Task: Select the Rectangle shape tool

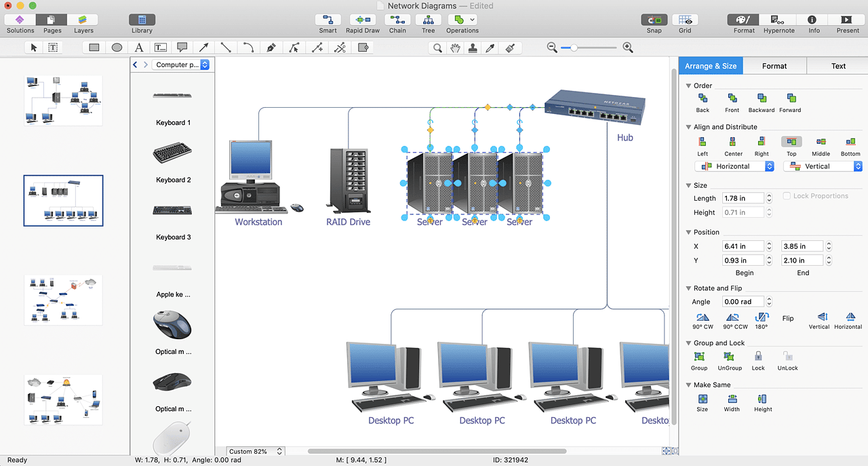Action: (94, 47)
